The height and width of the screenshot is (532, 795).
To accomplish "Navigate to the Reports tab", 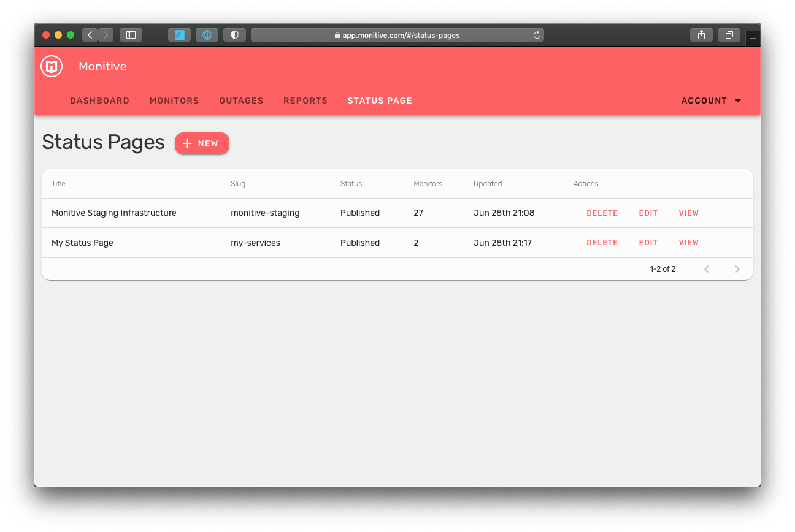I will [x=305, y=101].
